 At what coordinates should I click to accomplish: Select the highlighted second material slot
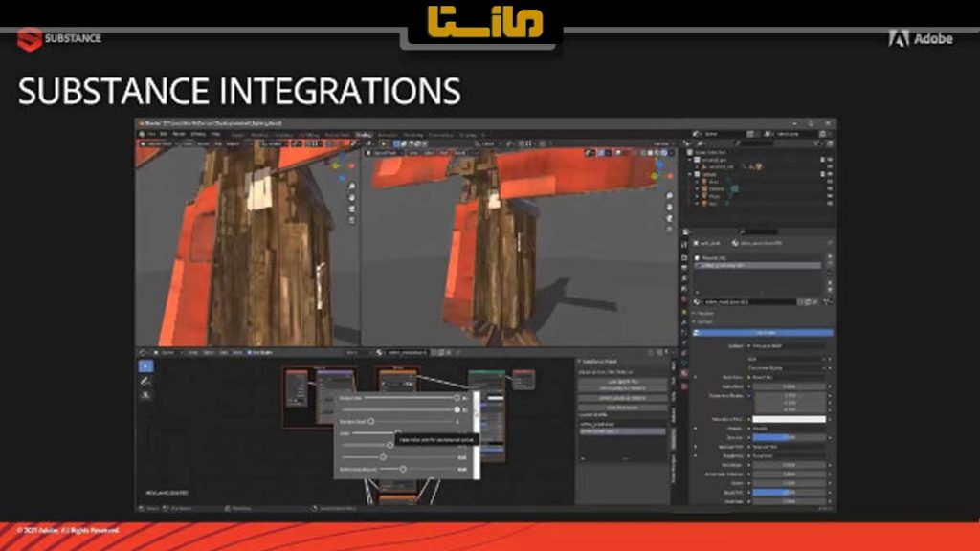[758, 266]
